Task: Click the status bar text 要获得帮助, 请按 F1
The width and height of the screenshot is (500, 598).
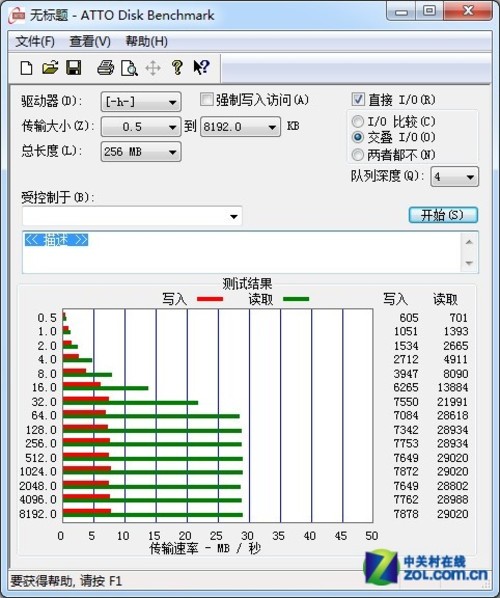Action: coord(66,581)
